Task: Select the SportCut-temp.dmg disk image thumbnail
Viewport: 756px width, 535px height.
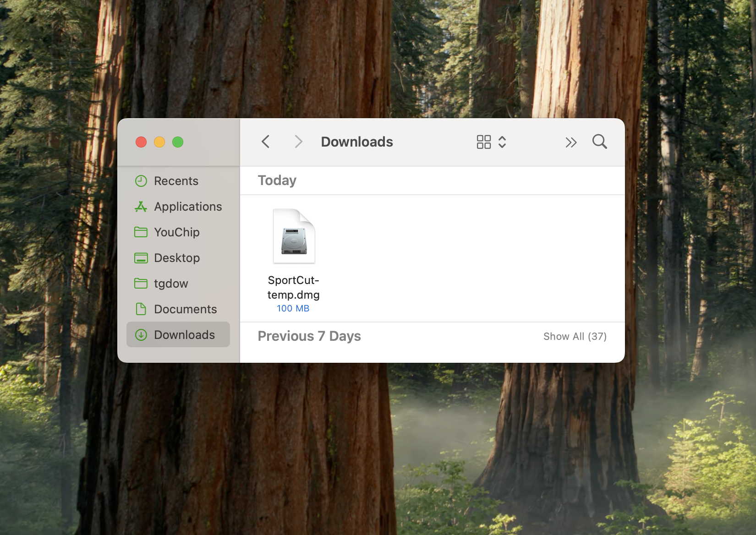Action: [x=294, y=236]
